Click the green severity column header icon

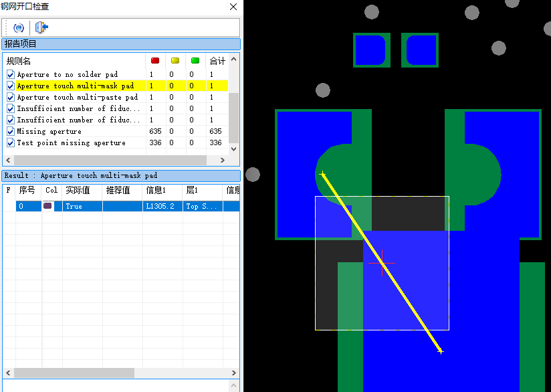point(195,61)
